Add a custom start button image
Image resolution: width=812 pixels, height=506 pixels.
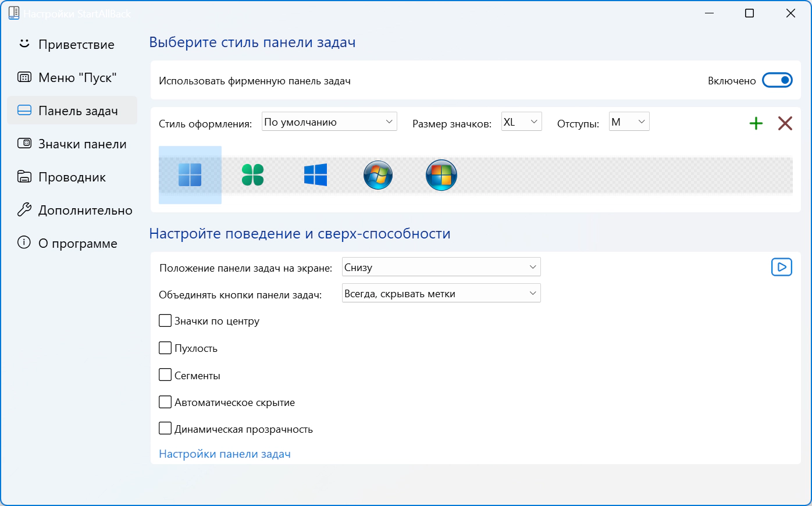pyautogui.click(x=756, y=123)
